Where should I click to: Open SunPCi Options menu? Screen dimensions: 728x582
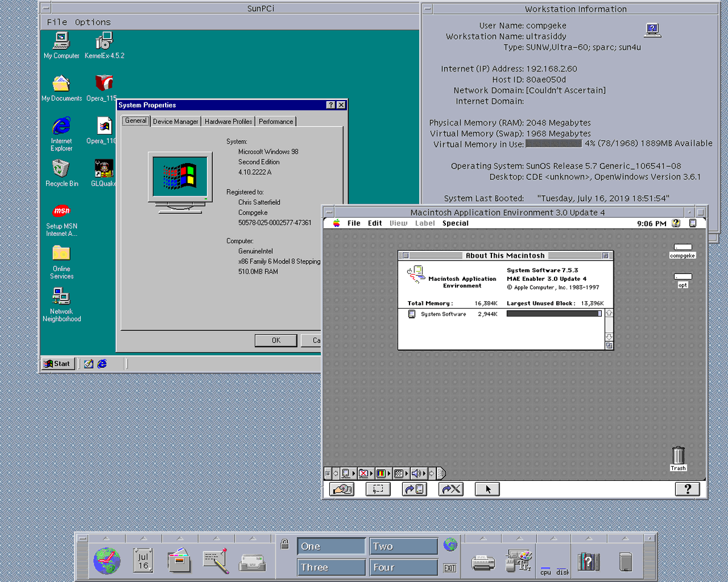tap(93, 22)
